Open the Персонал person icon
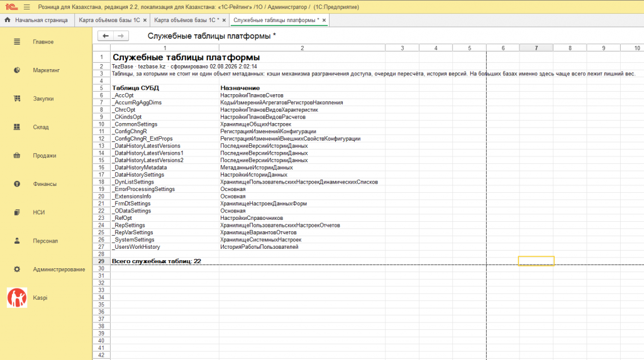Viewport: 644px width, 360px height. coord(17,241)
